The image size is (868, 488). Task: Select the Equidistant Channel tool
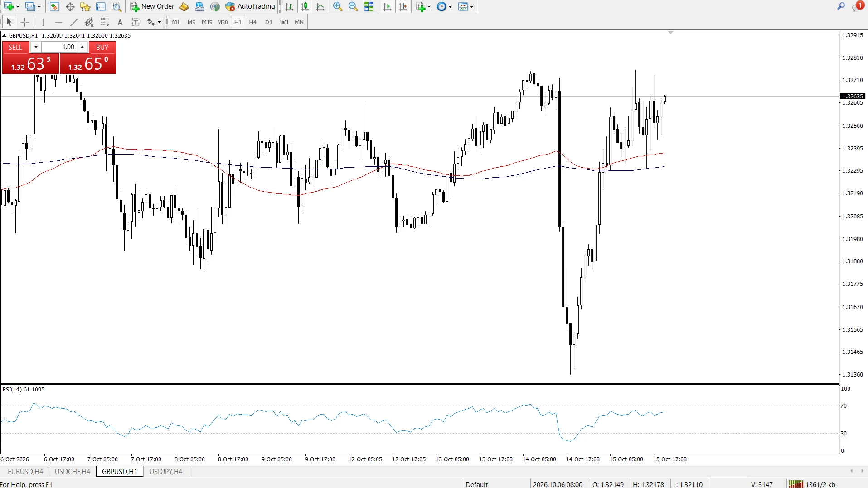click(x=89, y=22)
